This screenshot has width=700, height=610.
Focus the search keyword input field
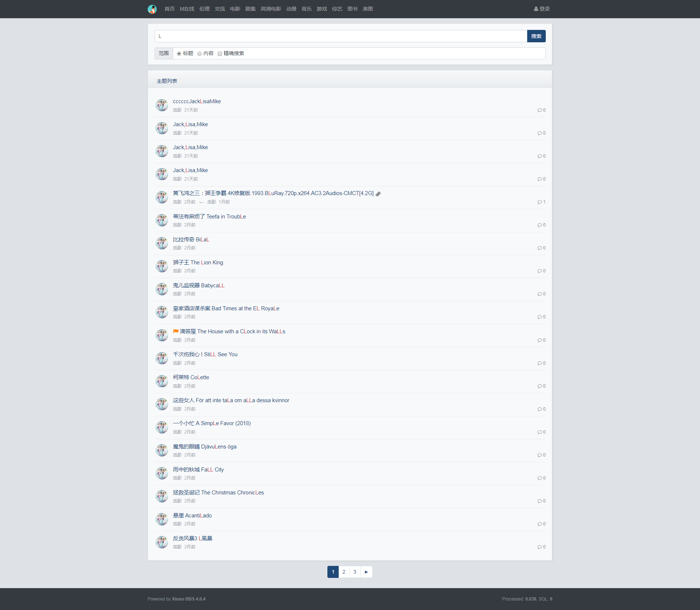click(341, 36)
